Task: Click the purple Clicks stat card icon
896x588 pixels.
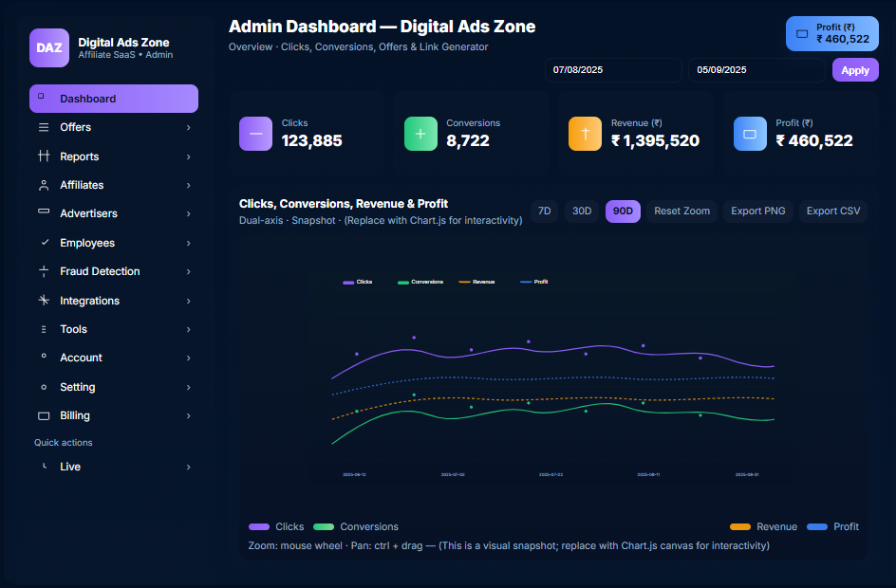Action: pyautogui.click(x=255, y=134)
